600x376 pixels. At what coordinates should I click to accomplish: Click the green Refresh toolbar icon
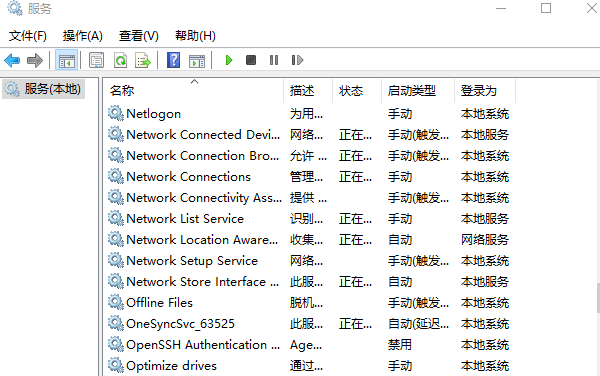point(120,60)
